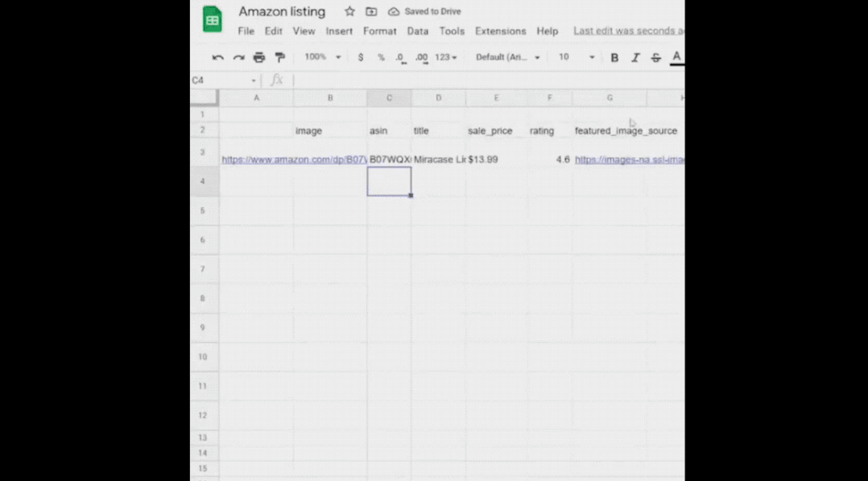The width and height of the screenshot is (868, 481).
Task: Select the 'rating' header cell
Action: (x=549, y=130)
